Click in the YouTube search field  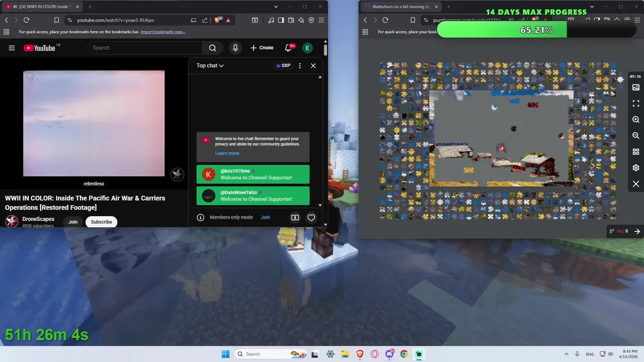click(145, 48)
